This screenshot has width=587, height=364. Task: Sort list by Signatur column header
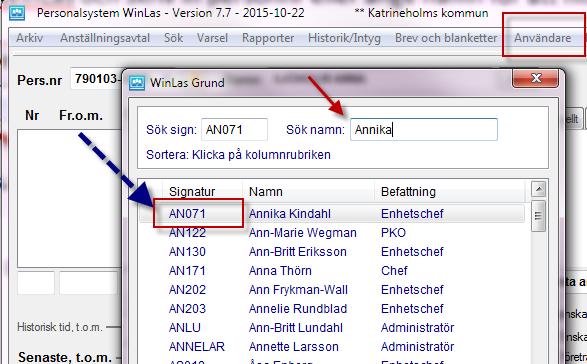[192, 191]
